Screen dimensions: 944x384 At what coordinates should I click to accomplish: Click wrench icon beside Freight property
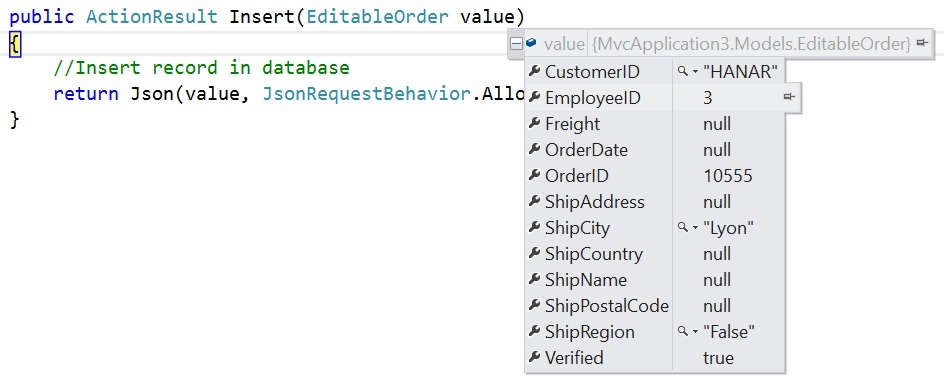pos(534,123)
